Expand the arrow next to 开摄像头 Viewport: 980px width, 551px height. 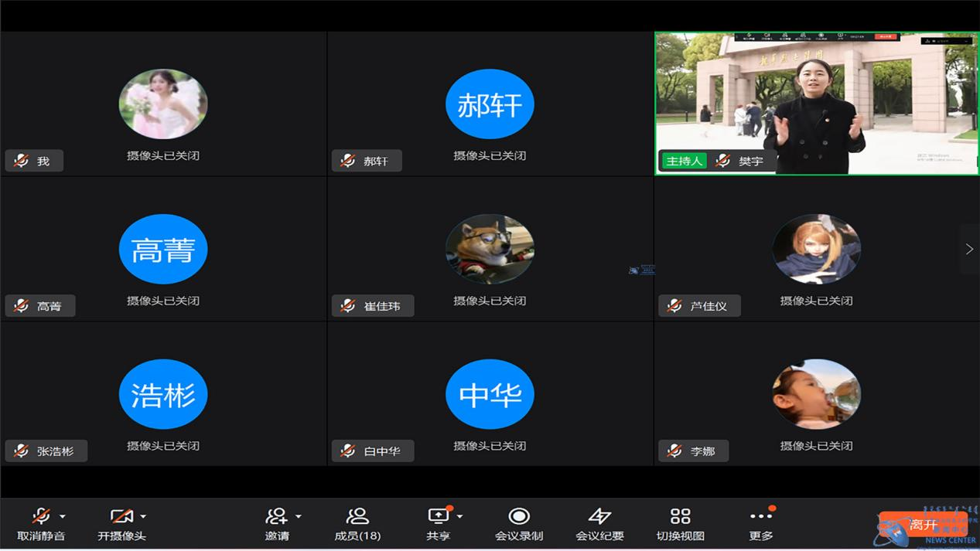click(143, 516)
